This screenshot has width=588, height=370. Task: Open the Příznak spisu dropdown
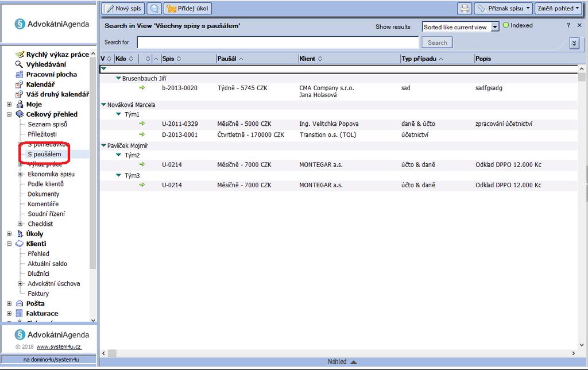tap(503, 8)
